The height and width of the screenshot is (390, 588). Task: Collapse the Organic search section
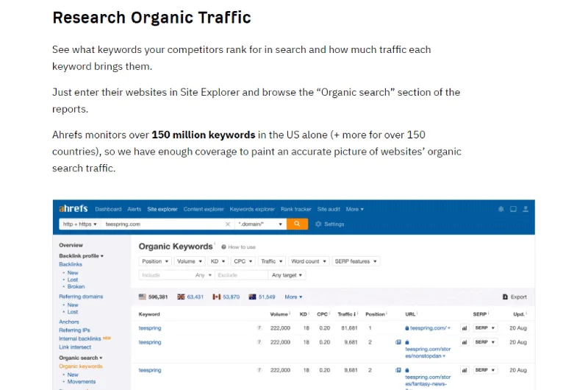coord(81,358)
